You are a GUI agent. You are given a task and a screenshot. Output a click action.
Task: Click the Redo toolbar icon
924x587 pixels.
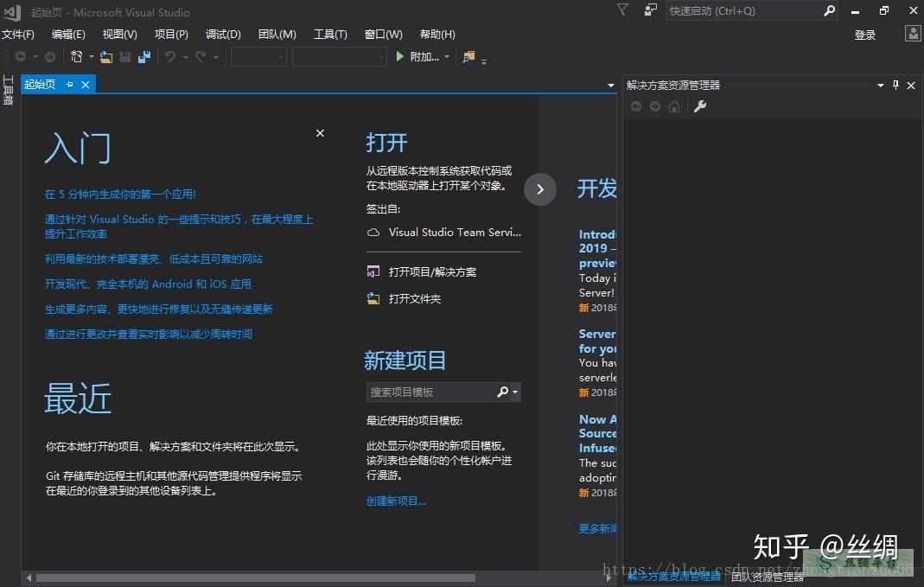coord(199,56)
